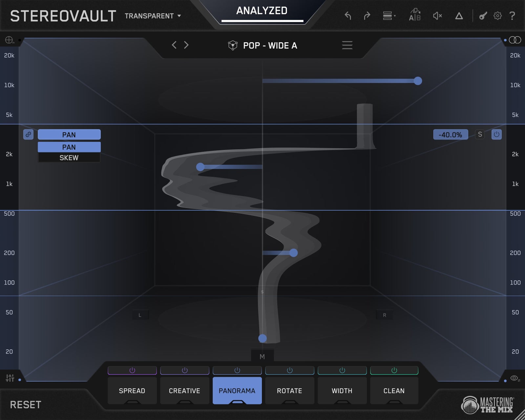Viewport: 525px width, 420px height.
Task: Switch to the WIDTH tab
Action: pos(342,390)
